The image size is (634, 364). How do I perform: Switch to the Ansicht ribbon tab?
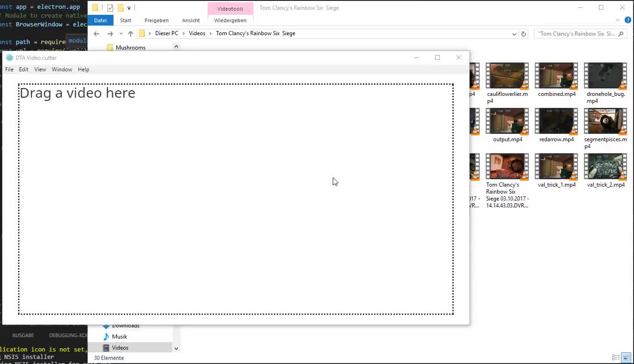(x=191, y=20)
